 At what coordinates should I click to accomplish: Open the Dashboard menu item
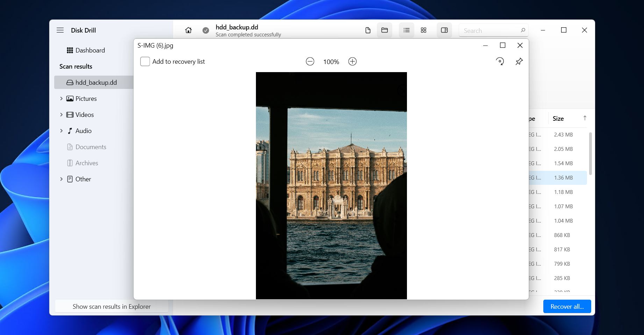90,50
